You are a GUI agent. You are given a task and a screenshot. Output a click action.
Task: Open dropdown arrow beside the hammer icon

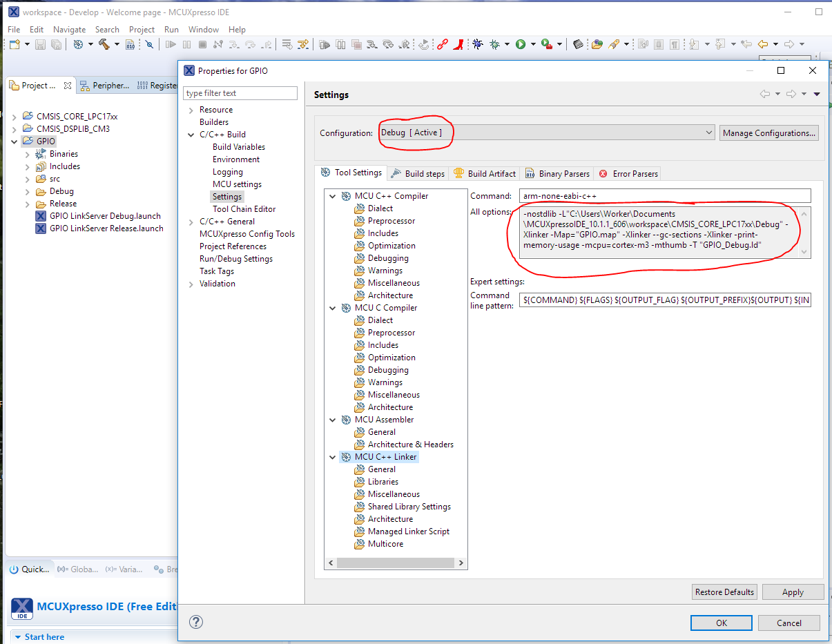pyautogui.click(x=117, y=44)
